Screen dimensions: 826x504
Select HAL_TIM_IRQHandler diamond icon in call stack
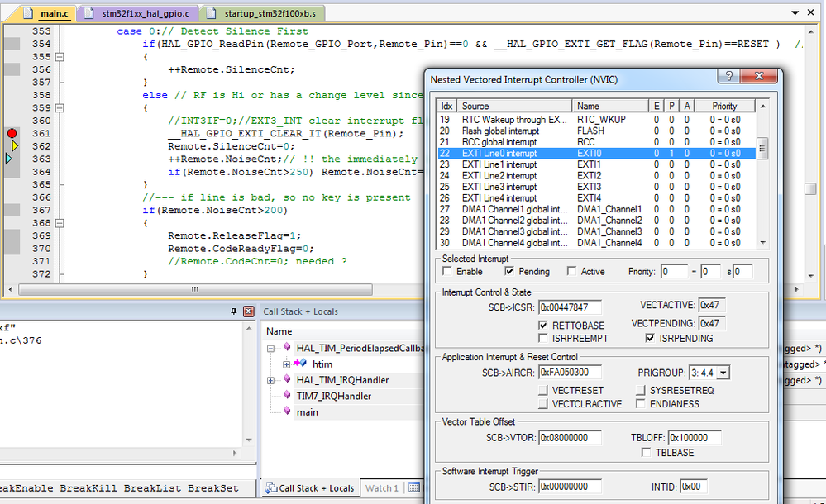click(287, 378)
